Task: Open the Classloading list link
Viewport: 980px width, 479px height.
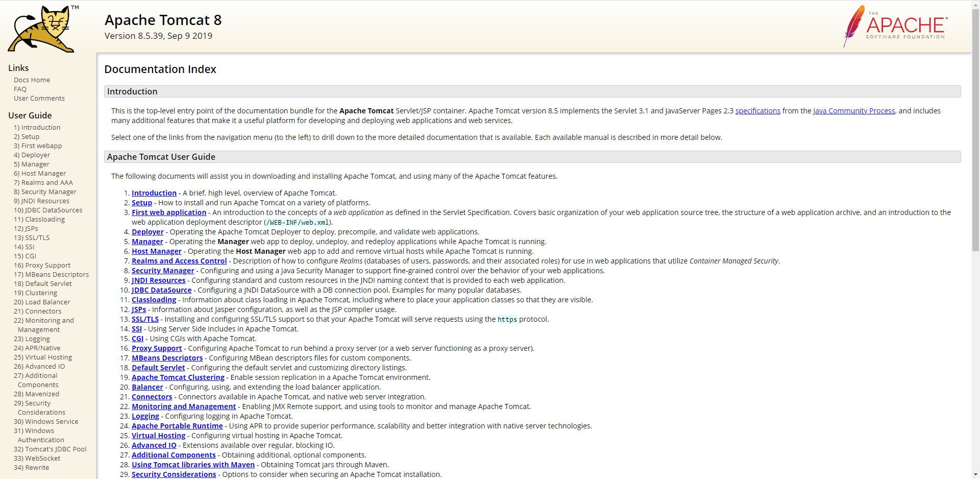Action: pos(154,300)
